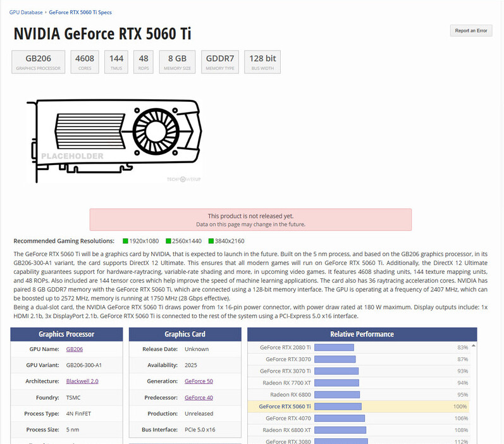Click the GDDR7 memory type box
Viewport: 504px width, 444px height.
[x=220, y=62]
